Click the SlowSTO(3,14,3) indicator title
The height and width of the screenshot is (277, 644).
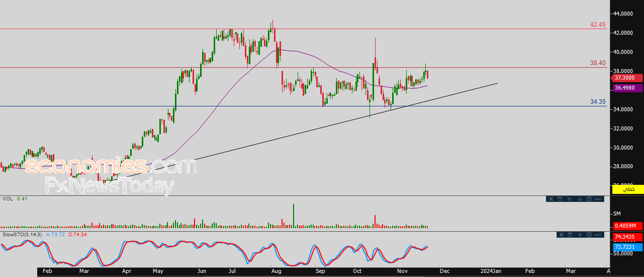(23, 235)
